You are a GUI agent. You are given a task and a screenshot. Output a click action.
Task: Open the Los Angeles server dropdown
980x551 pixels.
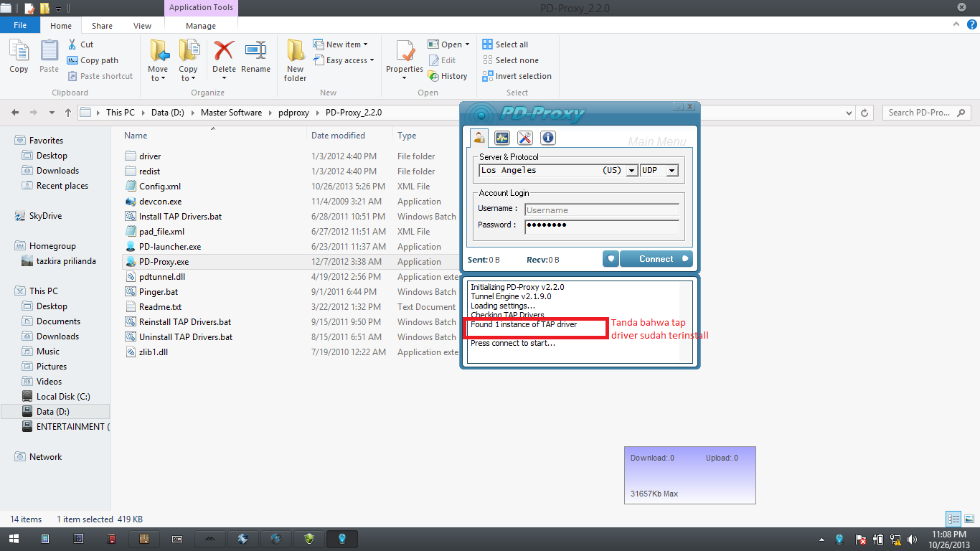(x=631, y=171)
